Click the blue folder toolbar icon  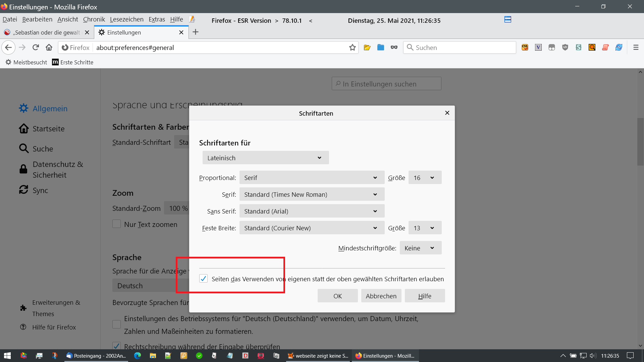(380, 48)
